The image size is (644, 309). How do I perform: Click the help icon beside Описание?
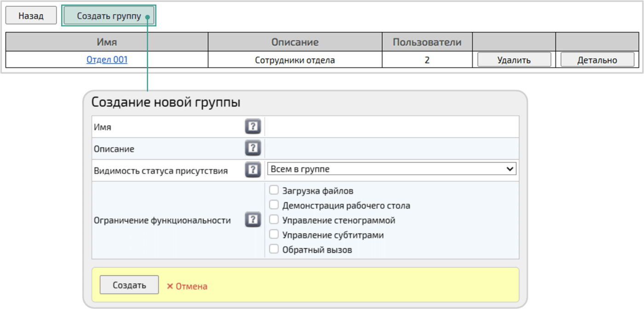[253, 148]
